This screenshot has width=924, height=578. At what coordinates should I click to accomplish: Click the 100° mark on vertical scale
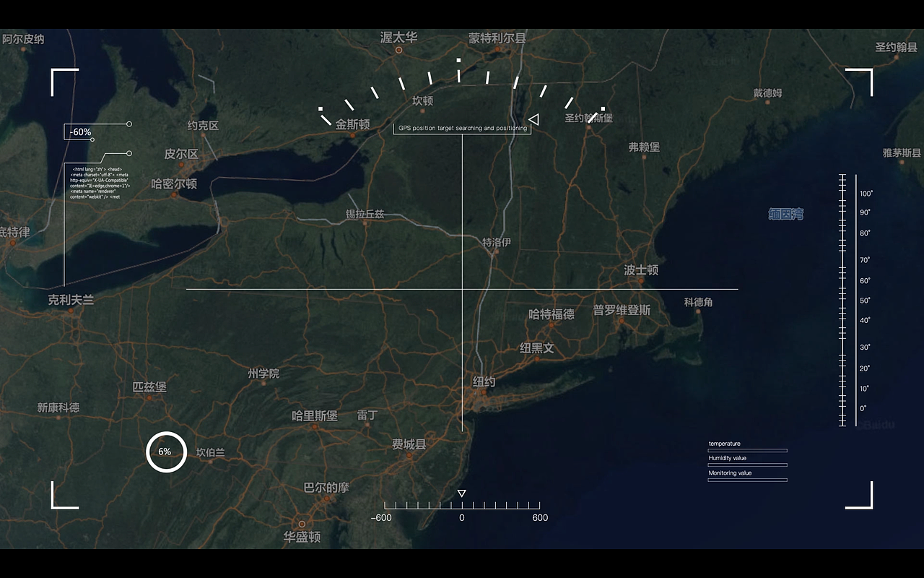(x=866, y=194)
